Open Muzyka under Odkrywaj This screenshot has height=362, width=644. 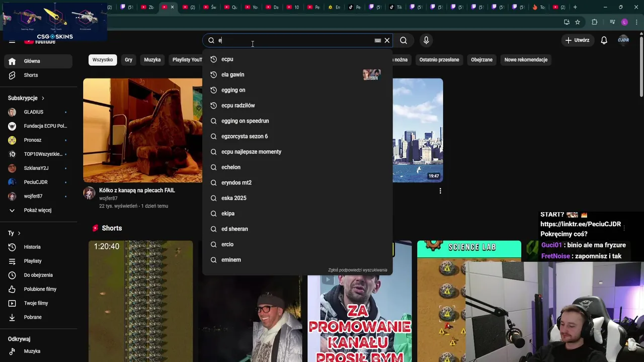click(x=38, y=351)
